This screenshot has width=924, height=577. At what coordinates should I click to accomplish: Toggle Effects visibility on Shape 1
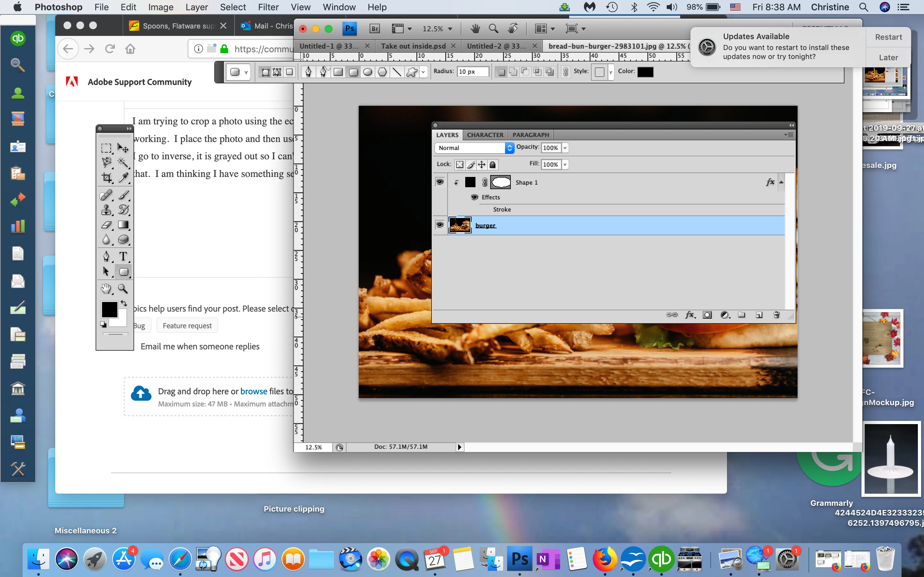pyautogui.click(x=475, y=197)
